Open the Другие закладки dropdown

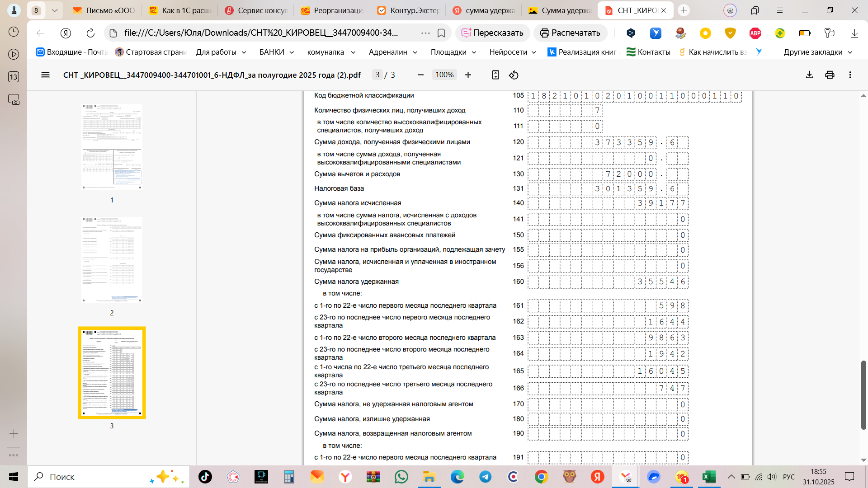pyautogui.click(x=818, y=52)
